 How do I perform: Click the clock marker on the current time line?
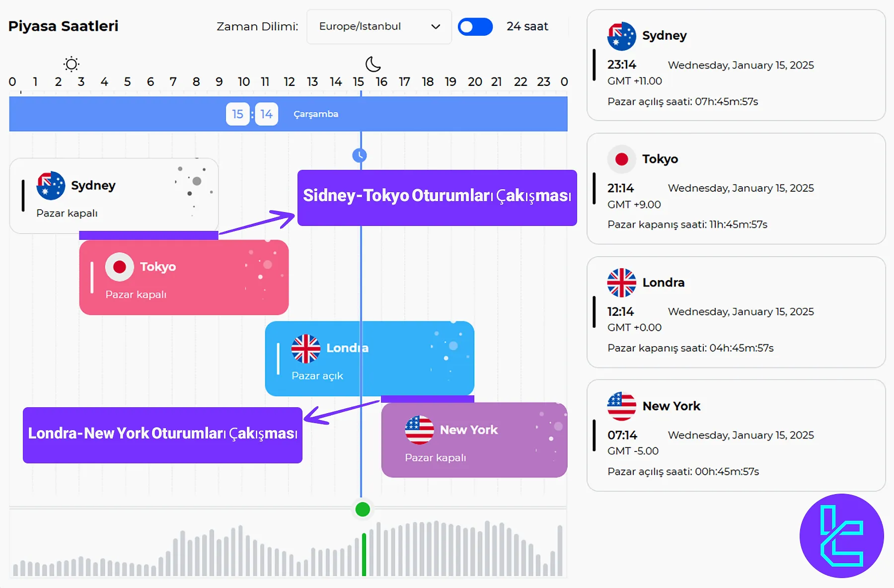click(360, 156)
